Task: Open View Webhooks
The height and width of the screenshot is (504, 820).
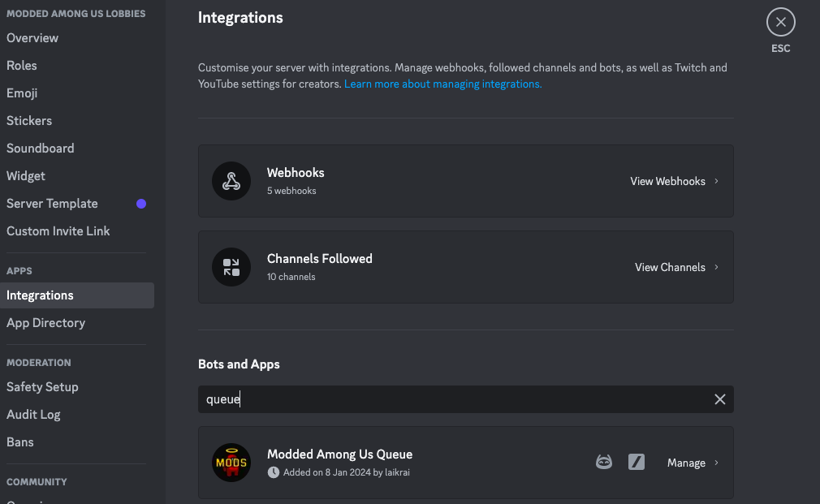Action: pyautogui.click(x=667, y=182)
